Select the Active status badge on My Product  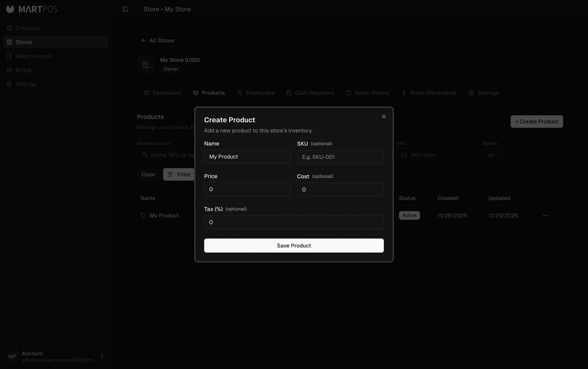409,215
